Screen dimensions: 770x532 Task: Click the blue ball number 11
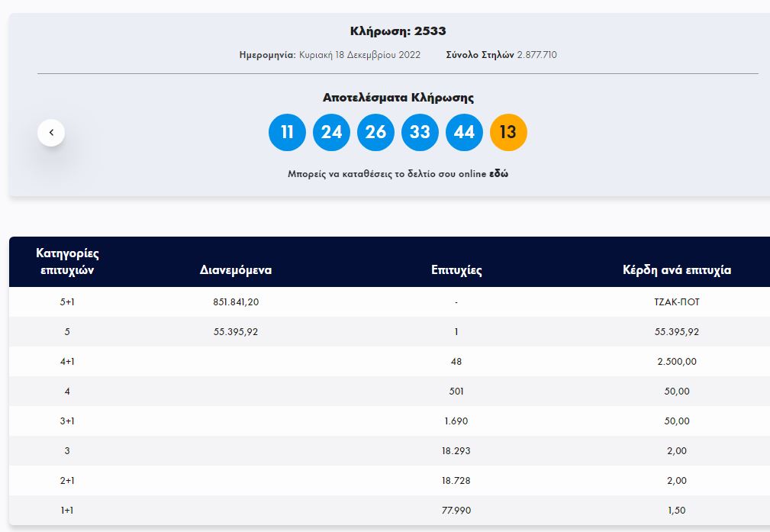click(287, 133)
